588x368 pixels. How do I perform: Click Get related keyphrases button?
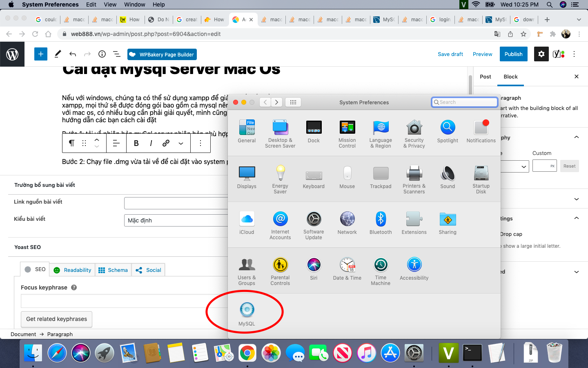[56, 319]
